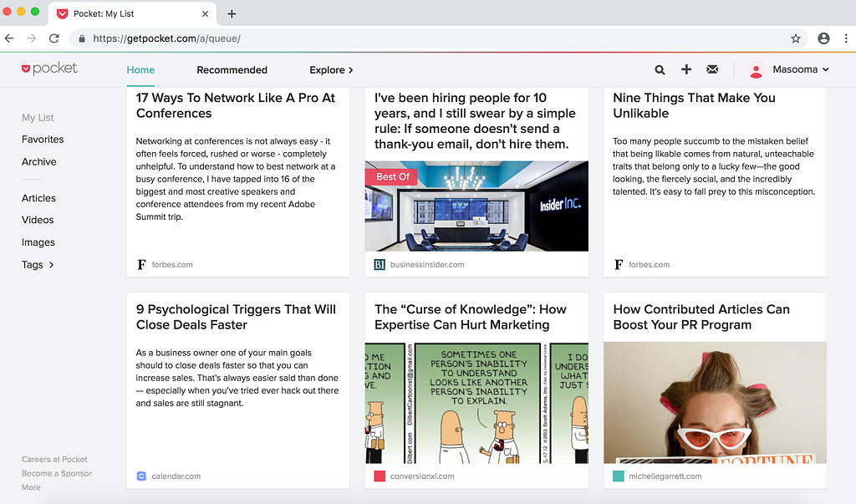Click the forbes.com text under 17 Ways

click(x=172, y=265)
